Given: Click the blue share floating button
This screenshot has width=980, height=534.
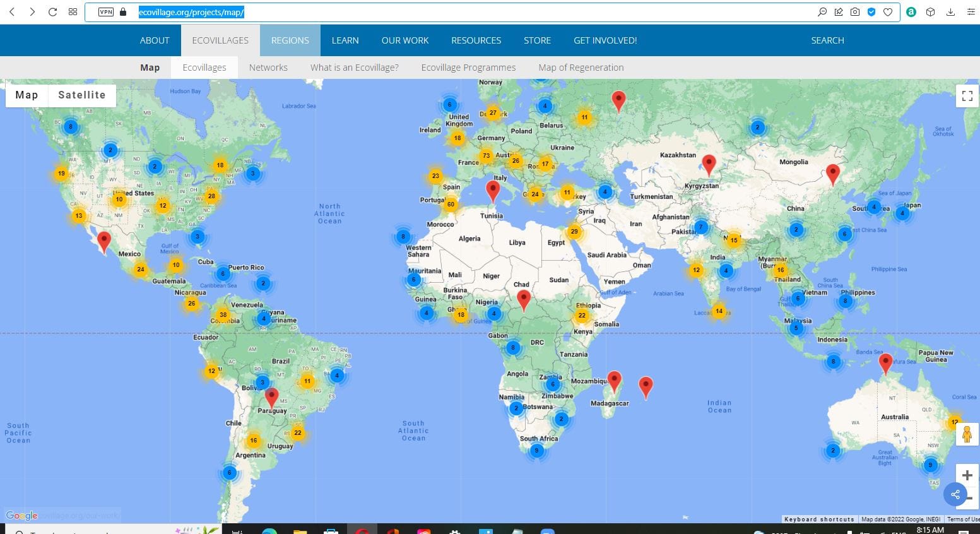Looking at the screenshot, I should pyautogui.click(x=955, y=494).
